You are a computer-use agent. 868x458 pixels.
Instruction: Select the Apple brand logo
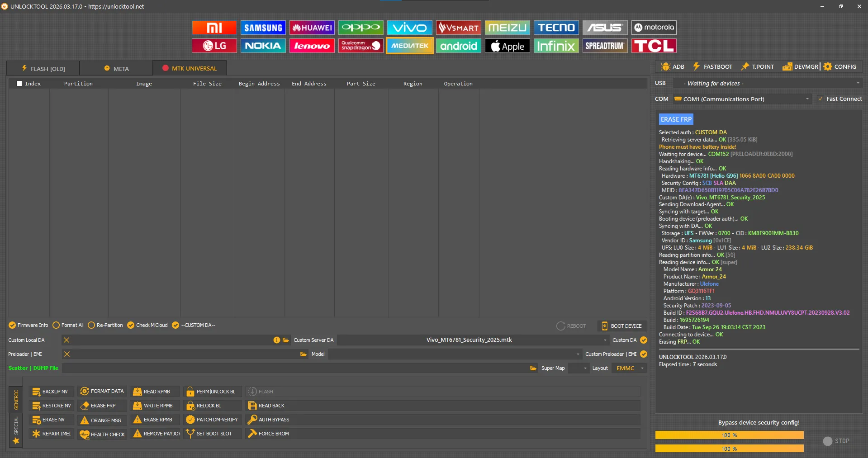point(507,46)
